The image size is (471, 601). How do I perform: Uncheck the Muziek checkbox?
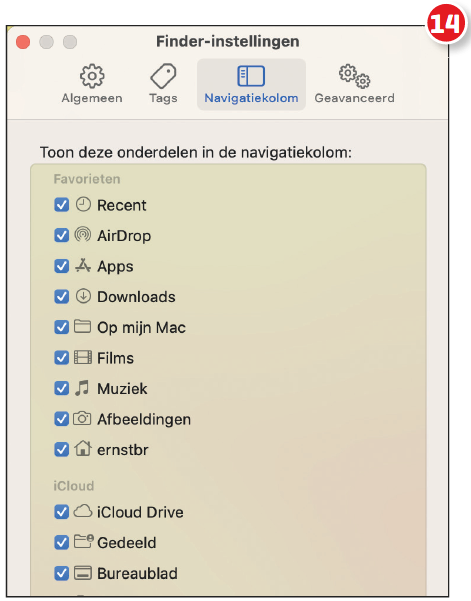coord(62,389)
